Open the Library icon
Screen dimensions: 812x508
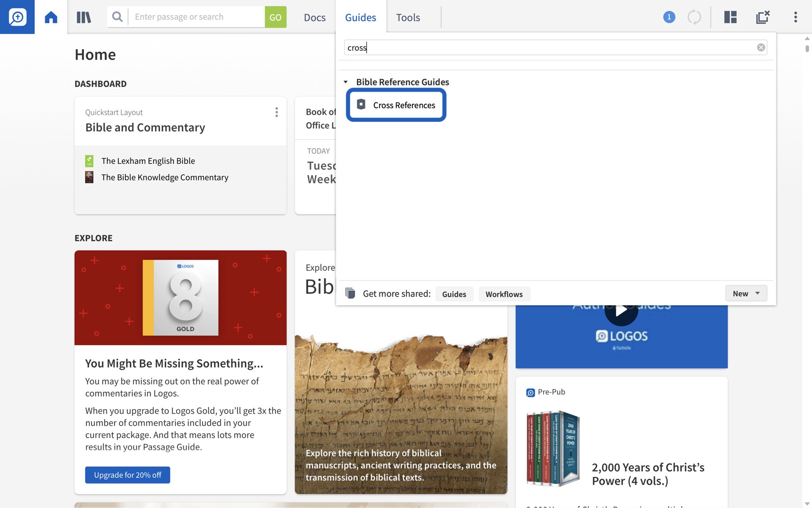[x=84, y=17]
